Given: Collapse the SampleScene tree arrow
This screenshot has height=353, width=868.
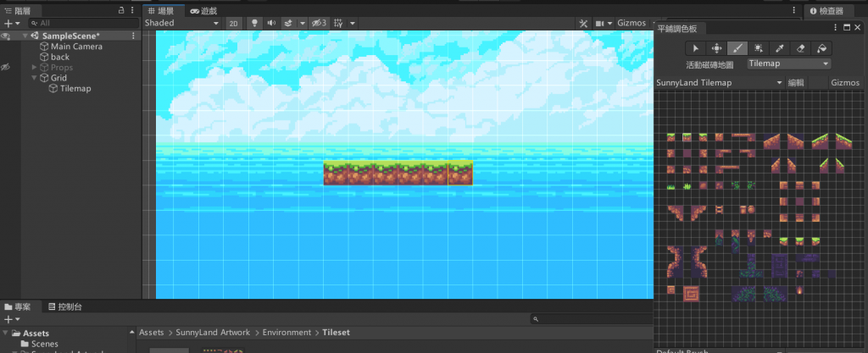Looking at the screenshot, I should click(x=25, y=36).
